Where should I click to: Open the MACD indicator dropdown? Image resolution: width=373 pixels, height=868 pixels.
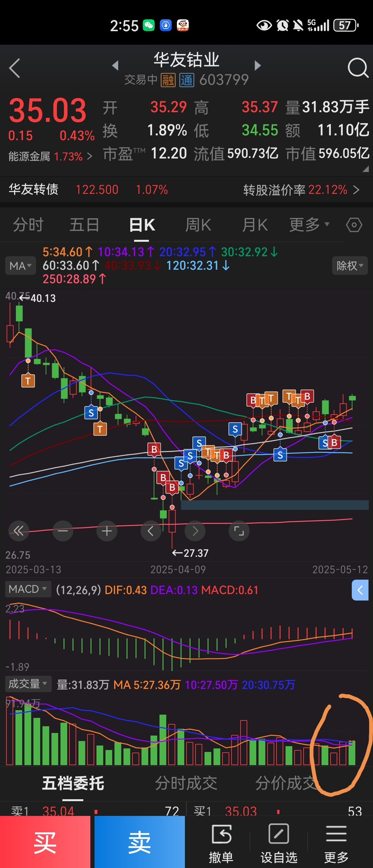[x=28, y=589]
